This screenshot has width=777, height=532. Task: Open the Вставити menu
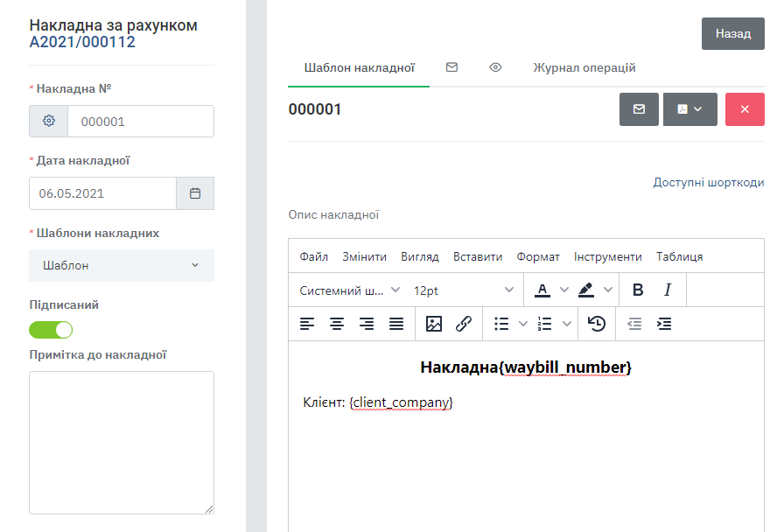coord(478,256)
